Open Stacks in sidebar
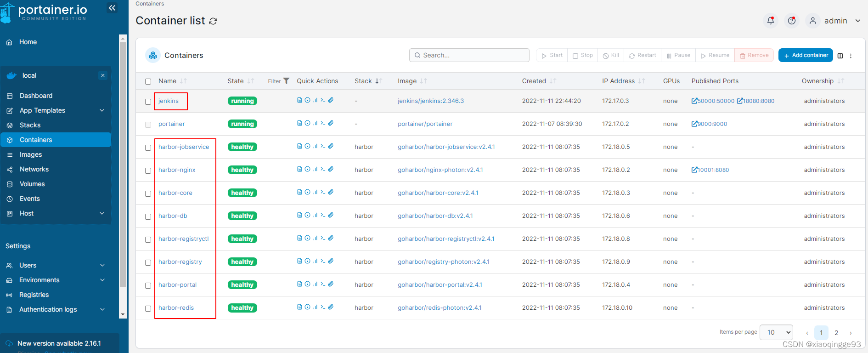 [56, 125]
